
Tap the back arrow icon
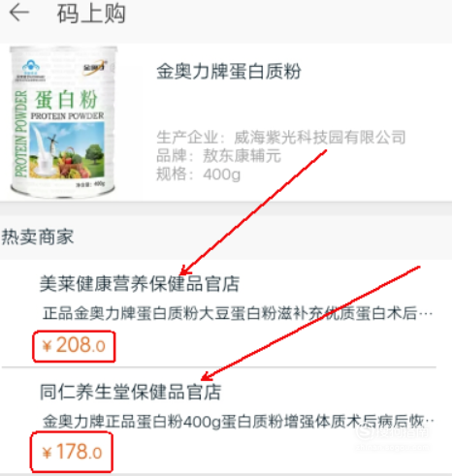tap(19, 13)
